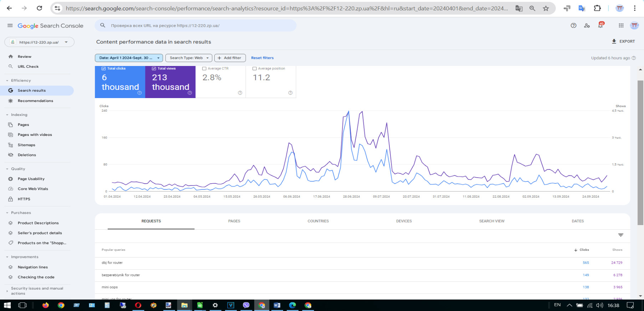Viewport: 644px width, 311px height.
Task: Collapse the Improvements section
Action: [7, 257]
